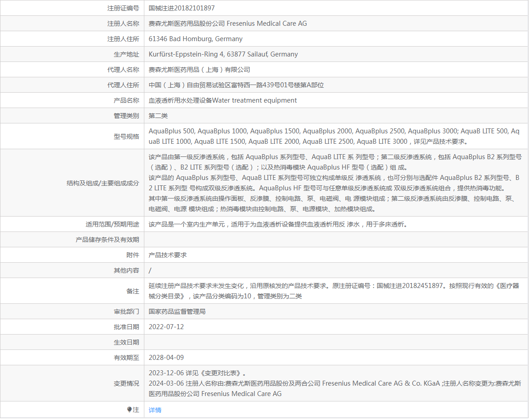The image size is (529, 420).
Task: Select agent name 费森尤斯医药用品（上海）有限公司
Action: (x=200, y=70)
